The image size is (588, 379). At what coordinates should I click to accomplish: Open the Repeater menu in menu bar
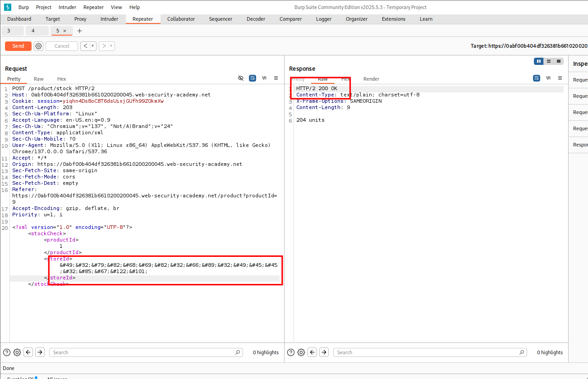point(93,7)
